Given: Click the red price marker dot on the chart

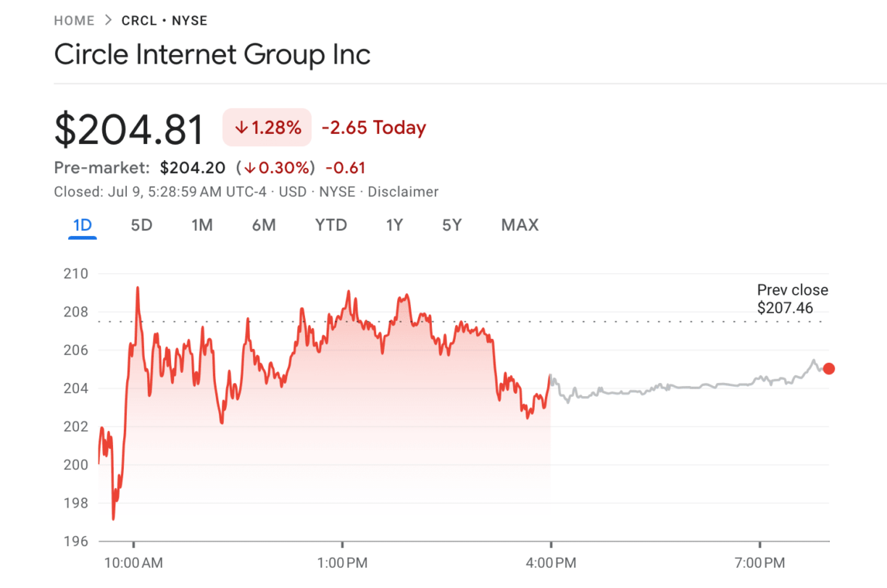Looking at the screenshot, I should [828, 369].
